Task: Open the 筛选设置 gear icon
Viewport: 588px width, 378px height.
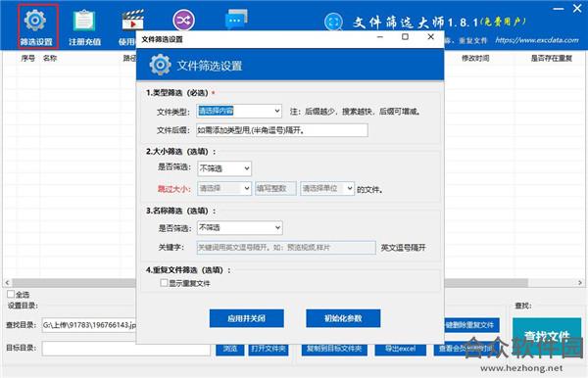Action: [x=35, y=20]
